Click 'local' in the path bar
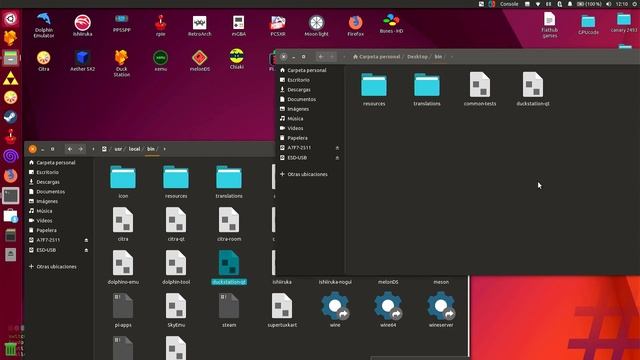Screen dimensions: 640x360 tap(134, 149)
